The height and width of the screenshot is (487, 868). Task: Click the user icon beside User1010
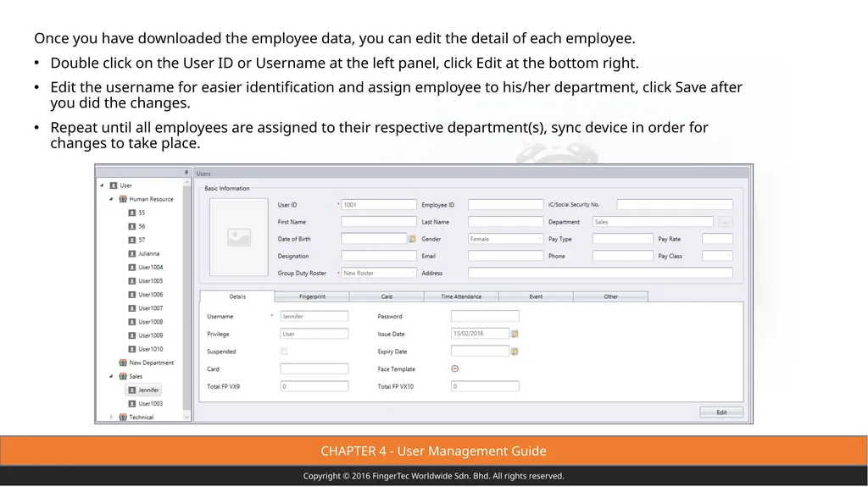tap(131, 349)
